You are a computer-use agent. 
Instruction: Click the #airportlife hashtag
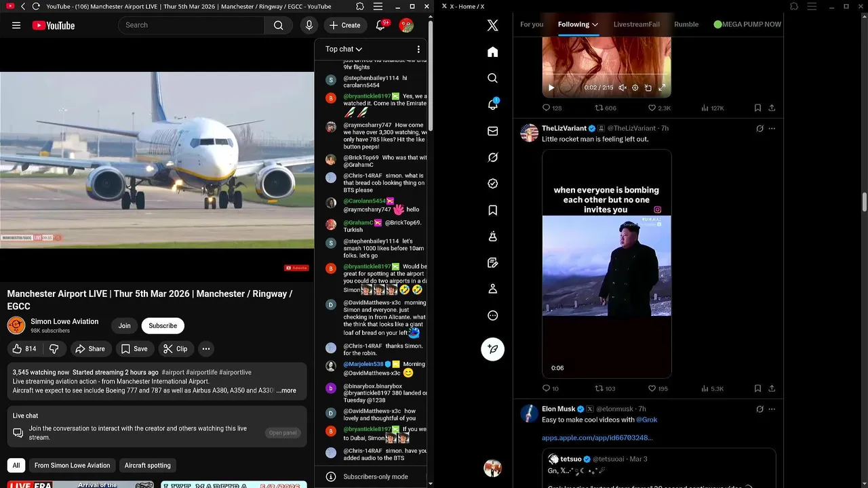click(x=201, y=372)
